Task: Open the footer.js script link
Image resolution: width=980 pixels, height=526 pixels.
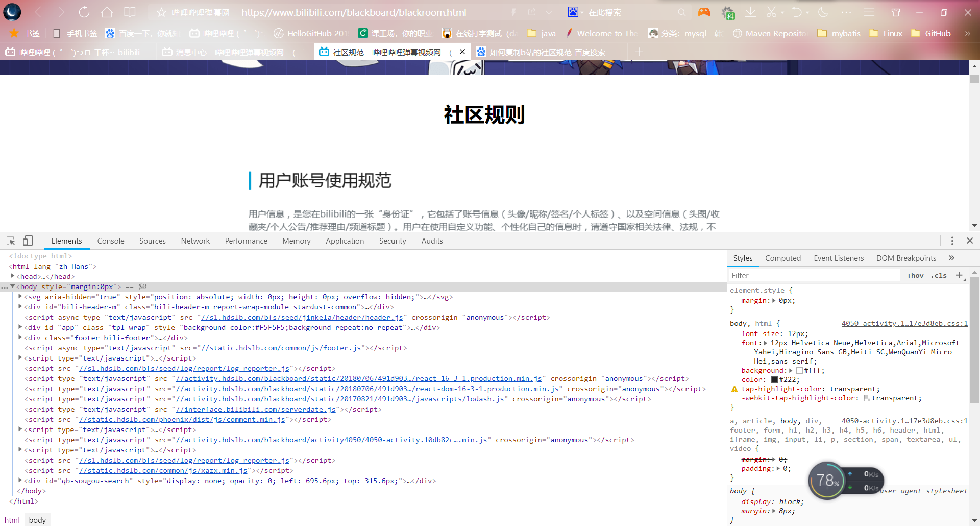Action: [x=281, y=348]
